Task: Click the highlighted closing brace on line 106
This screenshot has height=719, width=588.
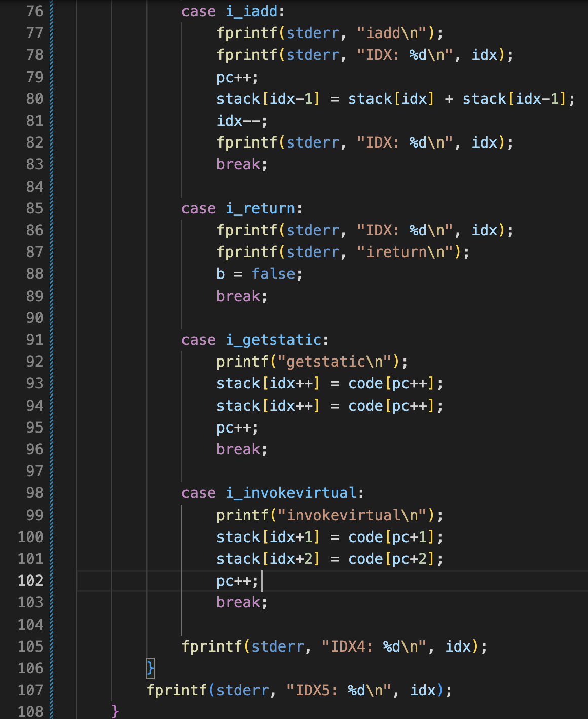Action: pyautogui.click(x=150, y=668)
